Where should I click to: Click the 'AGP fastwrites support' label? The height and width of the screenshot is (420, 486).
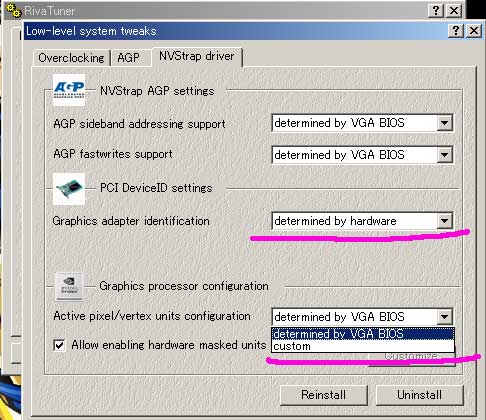click(x=113, y=154)
